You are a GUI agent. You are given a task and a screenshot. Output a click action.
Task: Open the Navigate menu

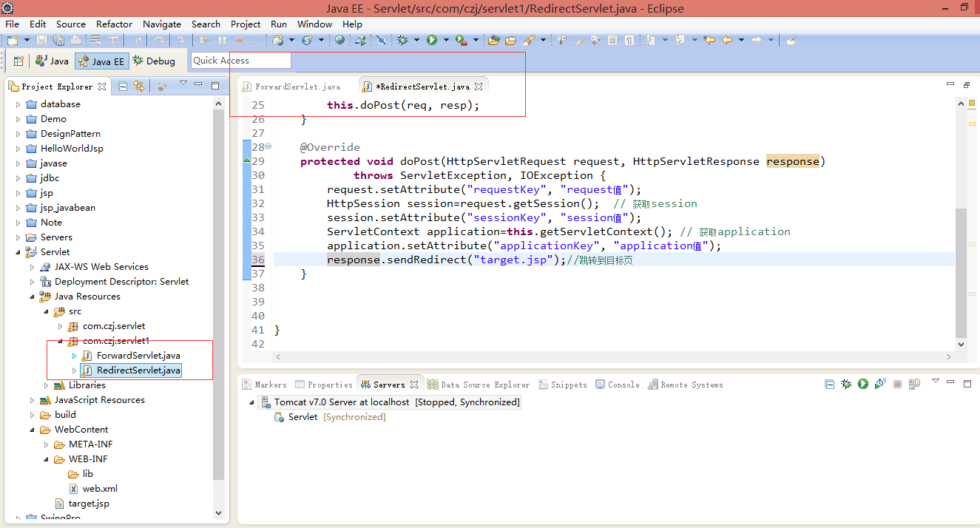162,24
